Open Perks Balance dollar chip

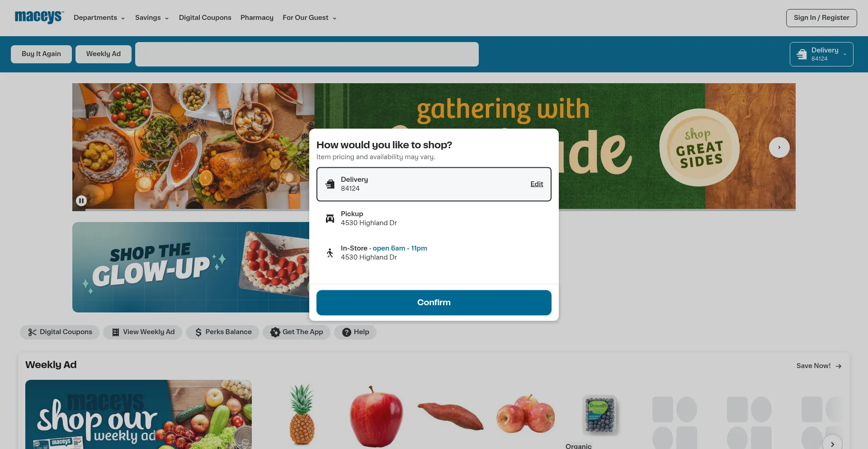[222, 332]
